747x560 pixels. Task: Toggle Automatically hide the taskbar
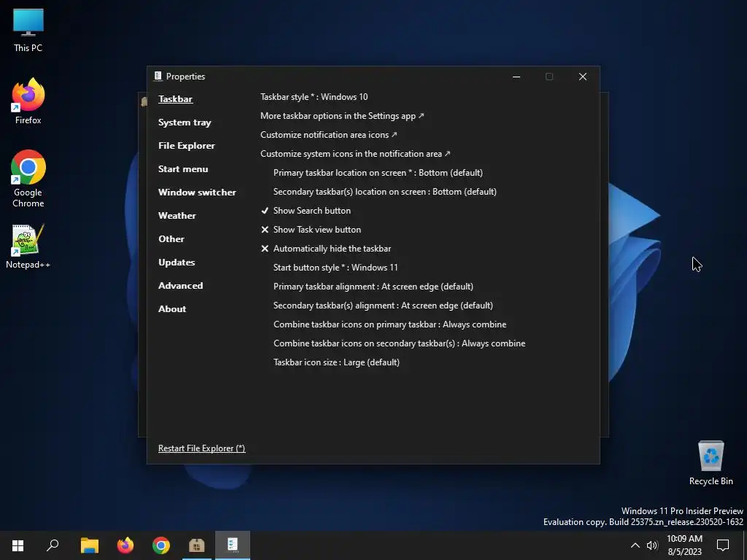coord(326,249)
